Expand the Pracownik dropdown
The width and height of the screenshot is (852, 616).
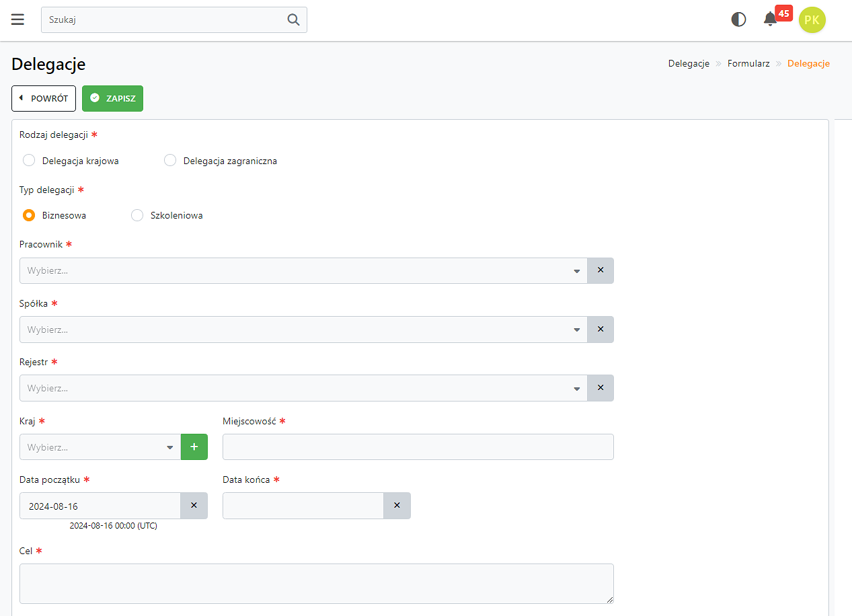[x=303, y=271]
